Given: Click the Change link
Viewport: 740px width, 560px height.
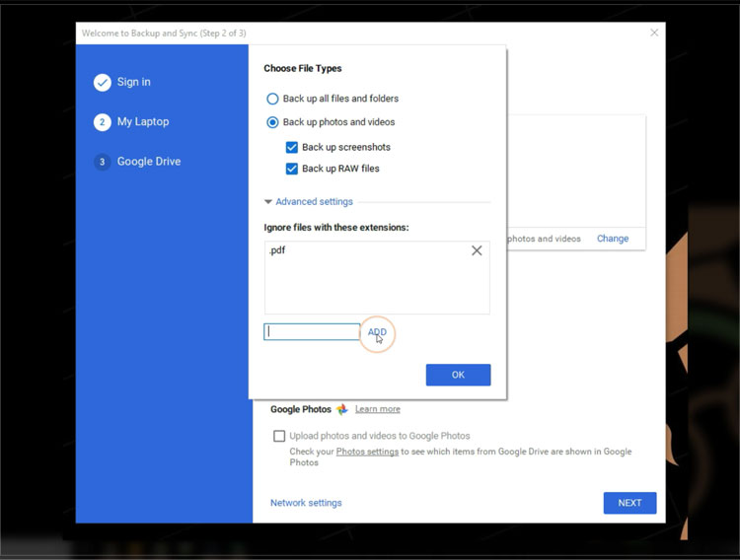Looking at the screenshot, I should 613,239.
